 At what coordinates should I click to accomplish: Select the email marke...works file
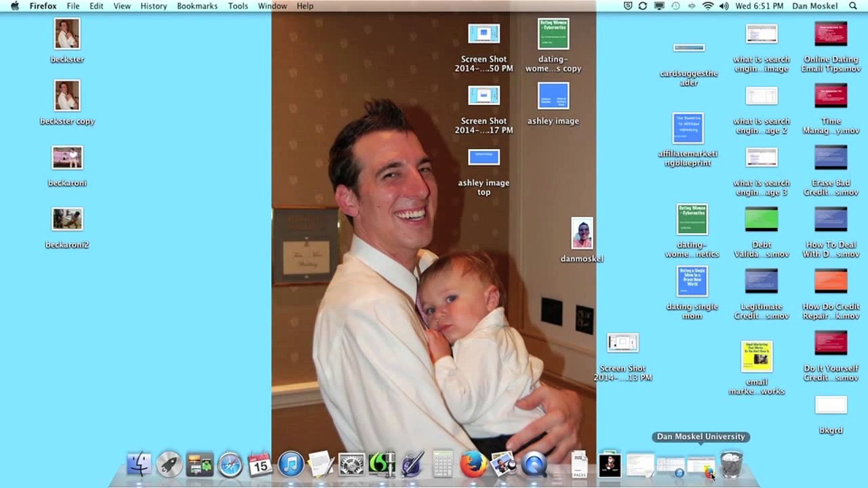(757, 357)
